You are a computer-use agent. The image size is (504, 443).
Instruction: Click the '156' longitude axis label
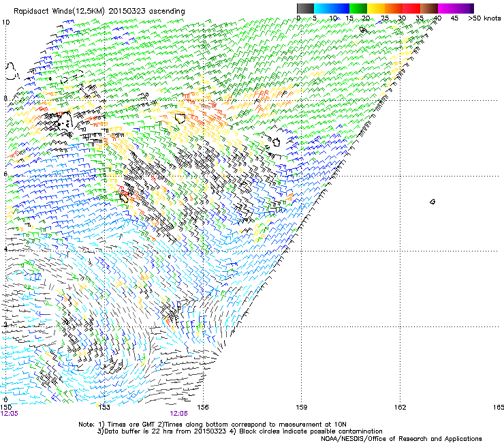coord(203,408)
